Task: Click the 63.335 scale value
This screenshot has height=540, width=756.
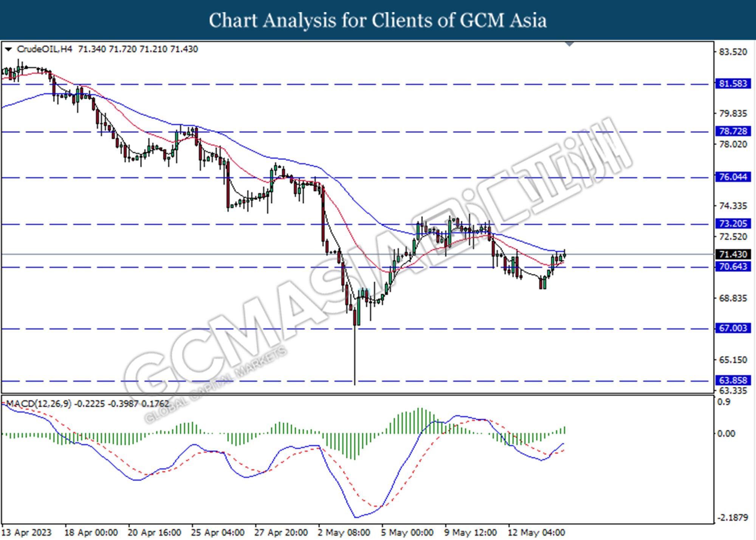Action: [733, 391]
